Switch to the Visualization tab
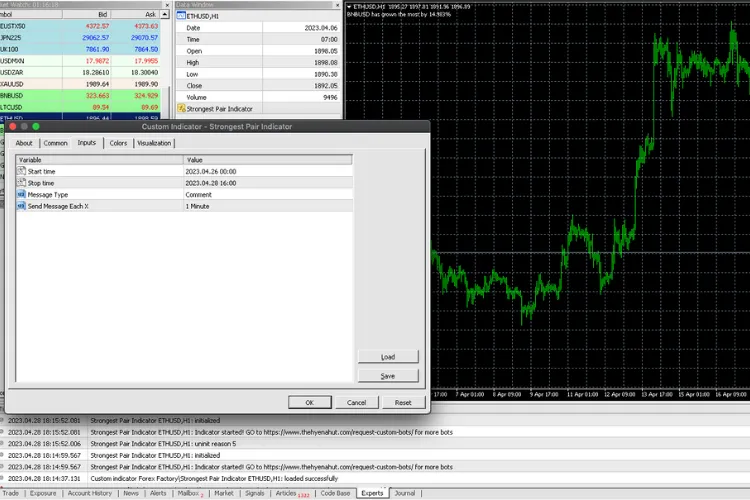750x500 pixels. click(x=154, y=143)
